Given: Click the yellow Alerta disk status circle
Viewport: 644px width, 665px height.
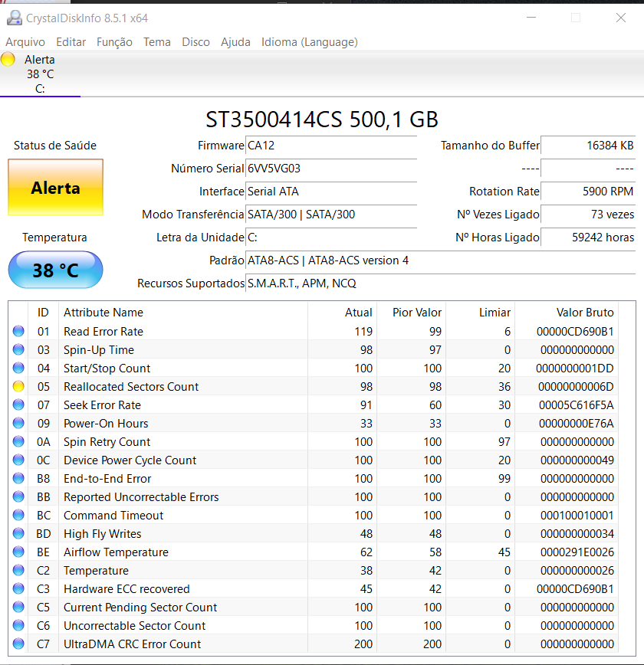Looking at the screenshot, I should [x=8, y=60].
